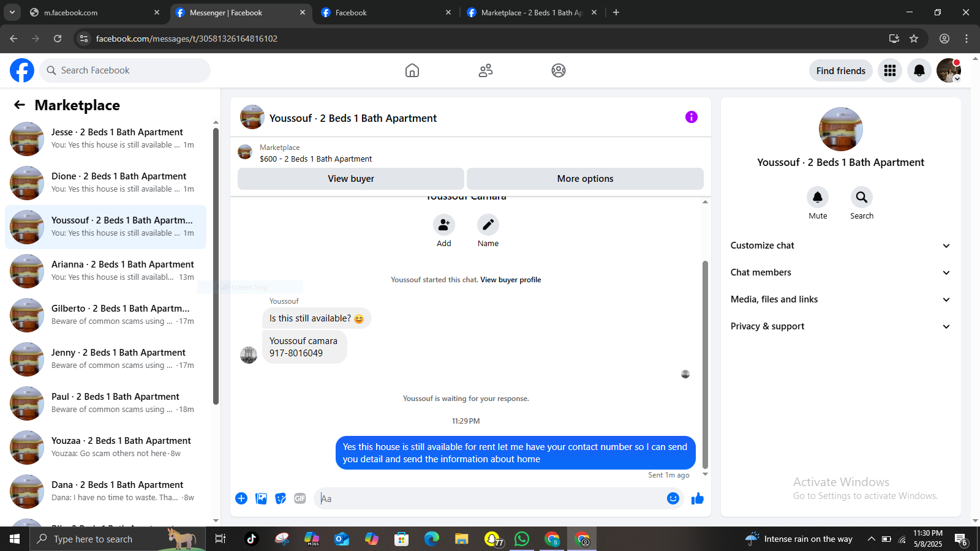Screen dimensions: 980x551
Task: Click the More options button
Action: pyautogui.click(x=585, y=179)
